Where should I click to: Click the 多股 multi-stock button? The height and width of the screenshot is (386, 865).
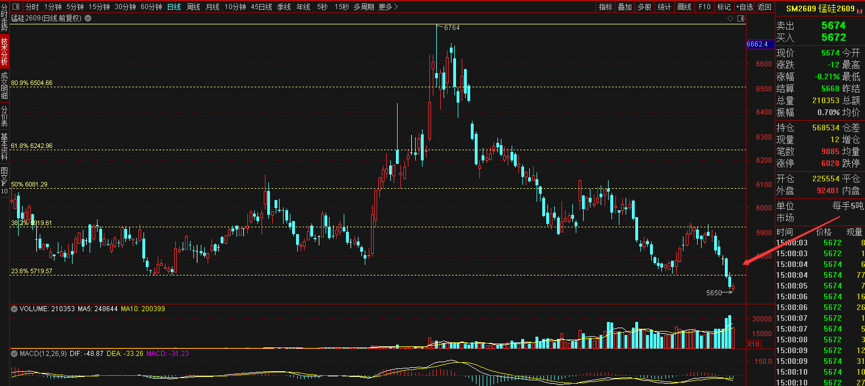pyautogui.click(x=644, y=7)
